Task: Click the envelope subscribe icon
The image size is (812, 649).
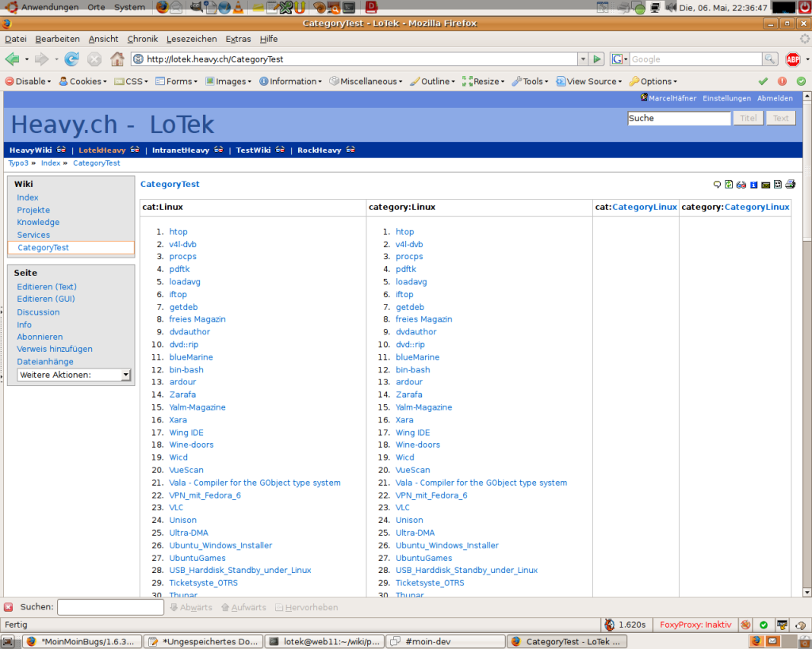Action: click(x=765, y=185)
